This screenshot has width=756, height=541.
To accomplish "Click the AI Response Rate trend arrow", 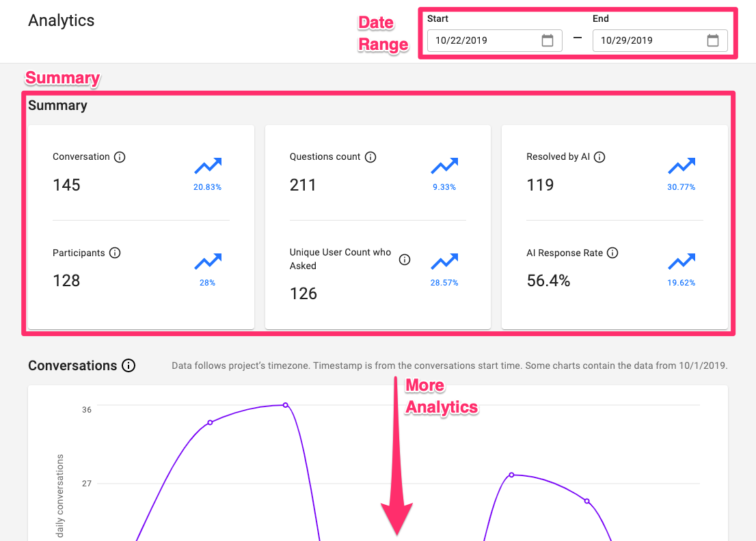I will click(681, 261).
